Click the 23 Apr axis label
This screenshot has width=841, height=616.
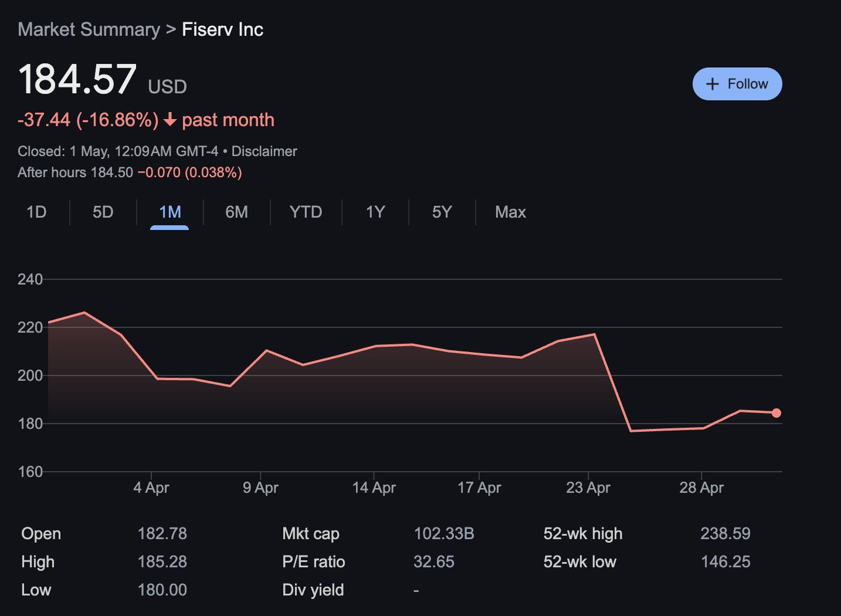[588, 488]
